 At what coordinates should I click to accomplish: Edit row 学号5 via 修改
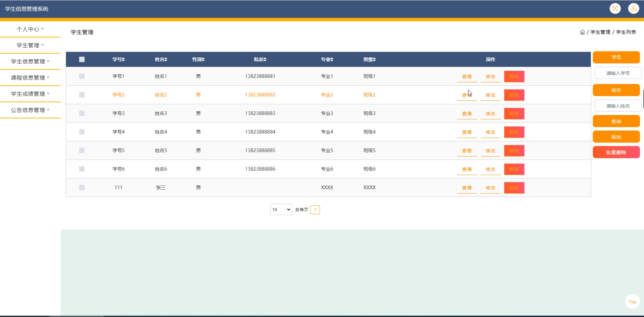point(491,151)
